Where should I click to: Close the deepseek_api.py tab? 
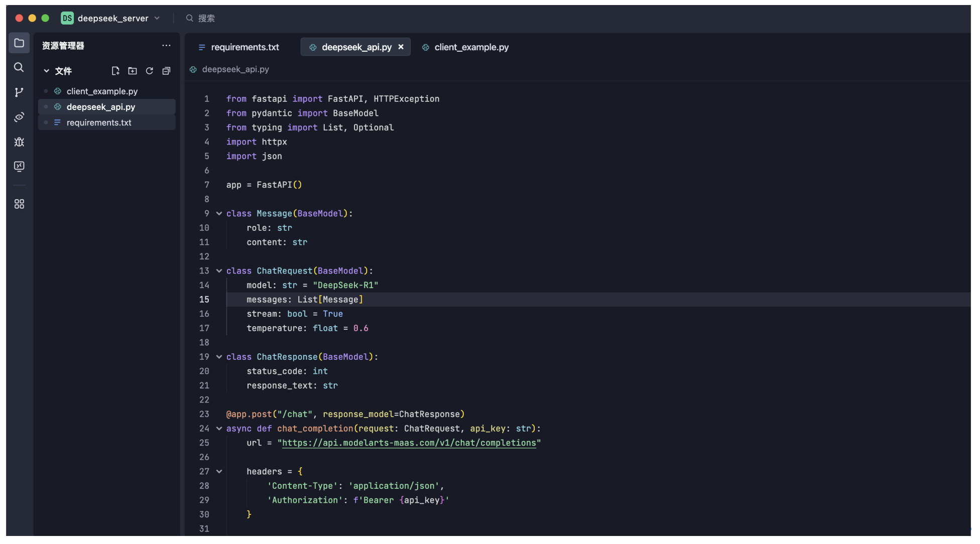(401, 47)
